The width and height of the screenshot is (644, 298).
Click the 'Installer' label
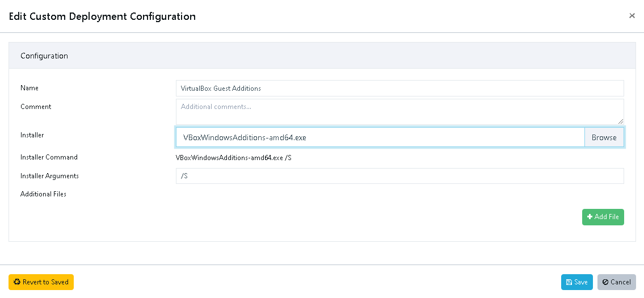[x=32, y=135]
